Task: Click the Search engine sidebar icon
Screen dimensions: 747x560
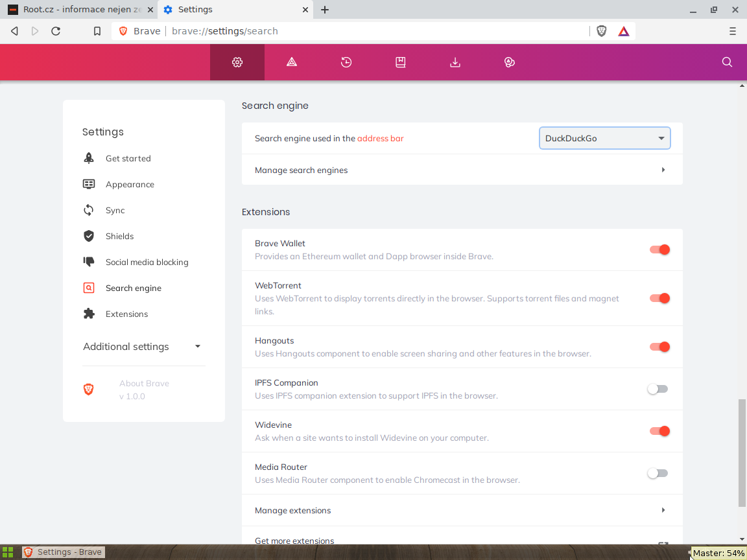Action: pyautogui.click(x=89, y=288)
